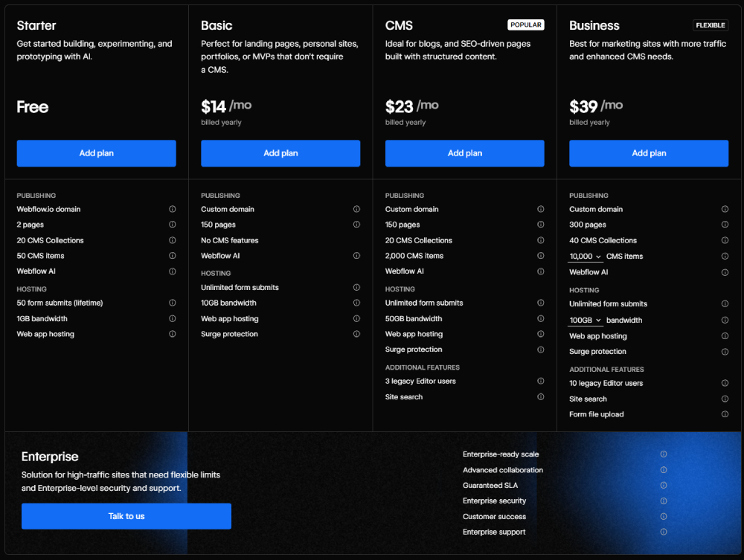This screenshot has width=744, height=560.
Task: Show info for Basic Surge protection
Action: [356, 334]
